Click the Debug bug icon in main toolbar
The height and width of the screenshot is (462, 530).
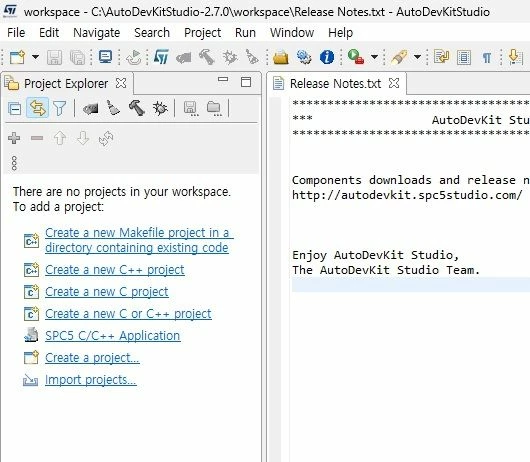point(230,57)
